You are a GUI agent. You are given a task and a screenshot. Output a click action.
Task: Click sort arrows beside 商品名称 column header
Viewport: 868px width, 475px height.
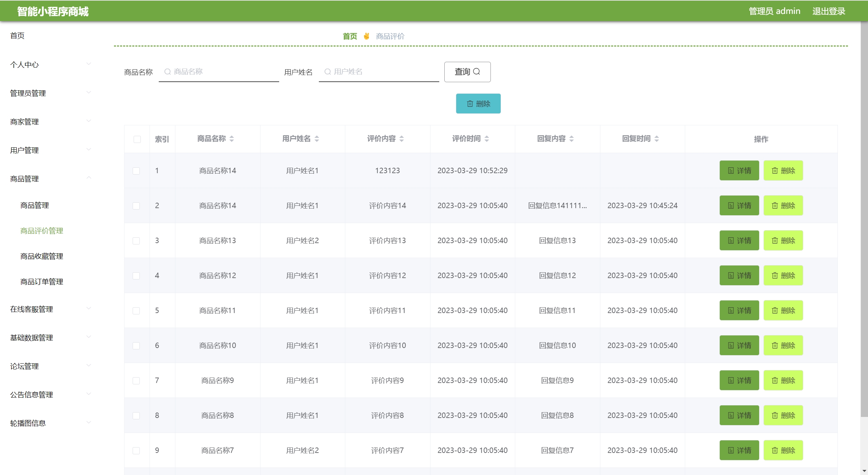pyautogui.click(x=232, y=139)
